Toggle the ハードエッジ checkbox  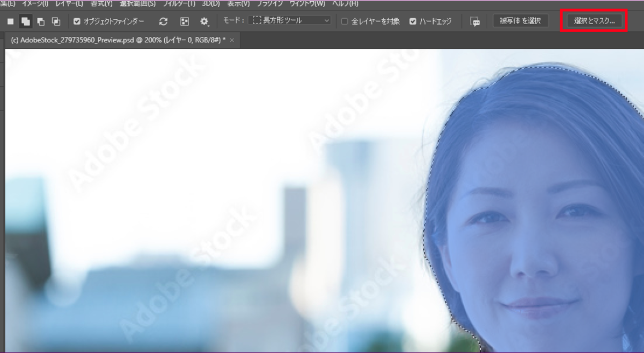coord(413,21)
